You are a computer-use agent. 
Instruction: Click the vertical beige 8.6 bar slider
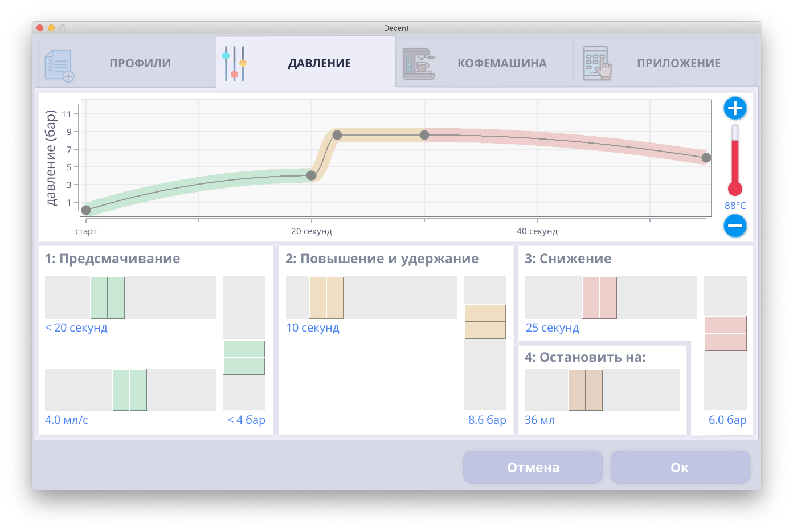(485, 322)
